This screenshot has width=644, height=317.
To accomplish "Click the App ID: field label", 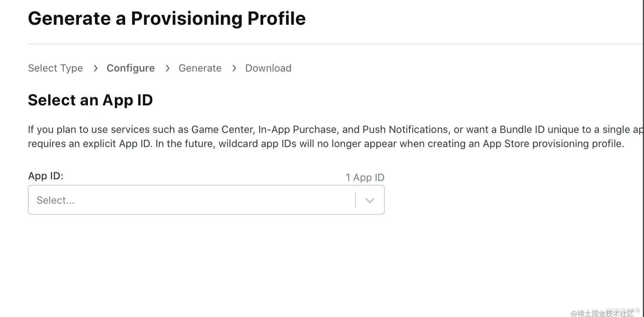I will [45, 176].
